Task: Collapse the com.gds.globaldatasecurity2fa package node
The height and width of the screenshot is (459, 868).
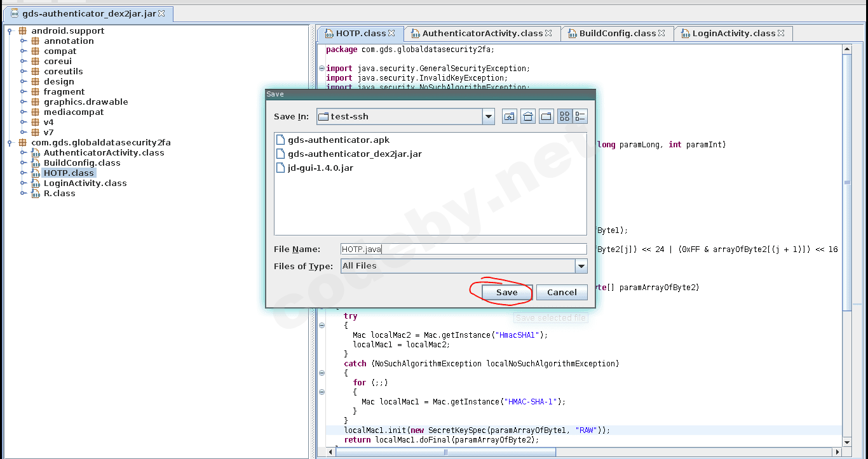Action: point(11,142)
